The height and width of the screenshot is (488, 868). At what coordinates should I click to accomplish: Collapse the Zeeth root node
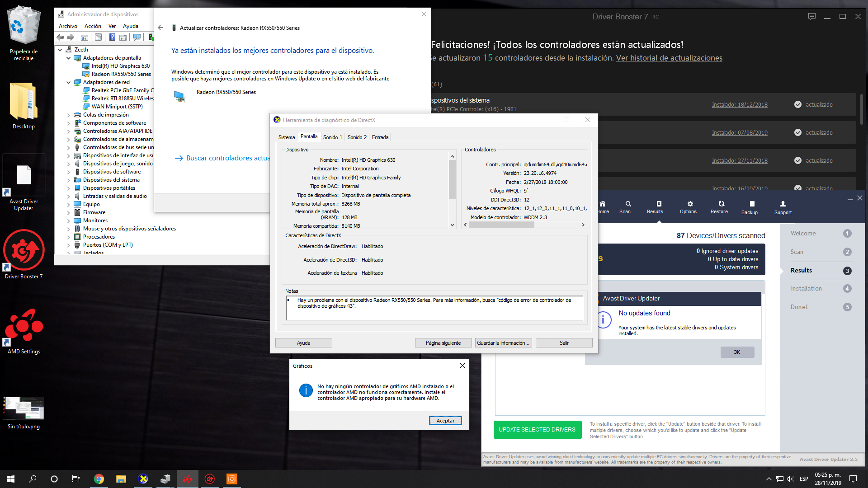tap(60, 50)
